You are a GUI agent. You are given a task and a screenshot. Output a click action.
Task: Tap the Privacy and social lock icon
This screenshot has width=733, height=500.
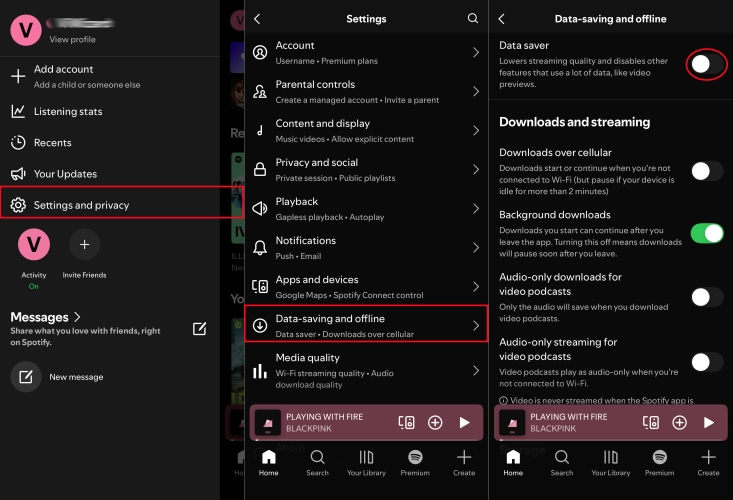tap(260, 169)
